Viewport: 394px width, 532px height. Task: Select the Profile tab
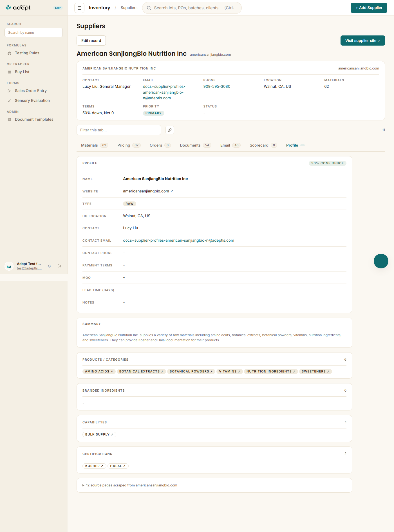coord(295,145)
